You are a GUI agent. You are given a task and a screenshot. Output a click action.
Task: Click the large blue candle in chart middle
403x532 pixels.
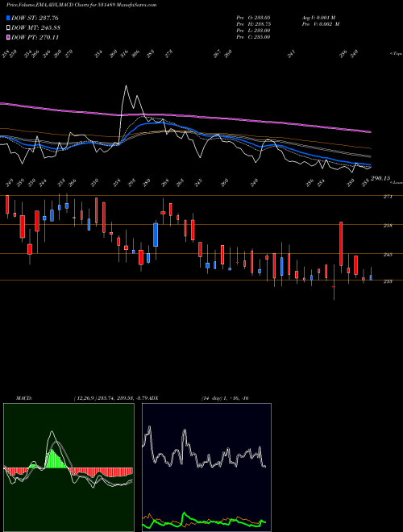(156, 235)
